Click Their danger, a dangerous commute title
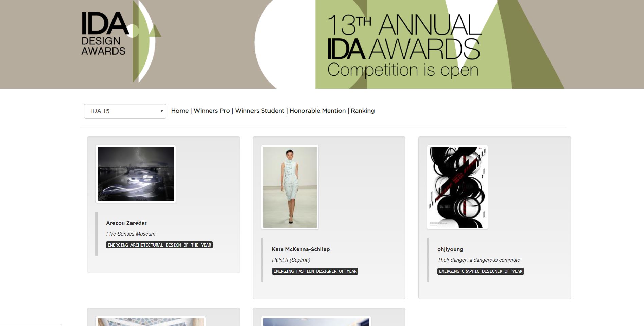644x326 pixels. [479, 260]
